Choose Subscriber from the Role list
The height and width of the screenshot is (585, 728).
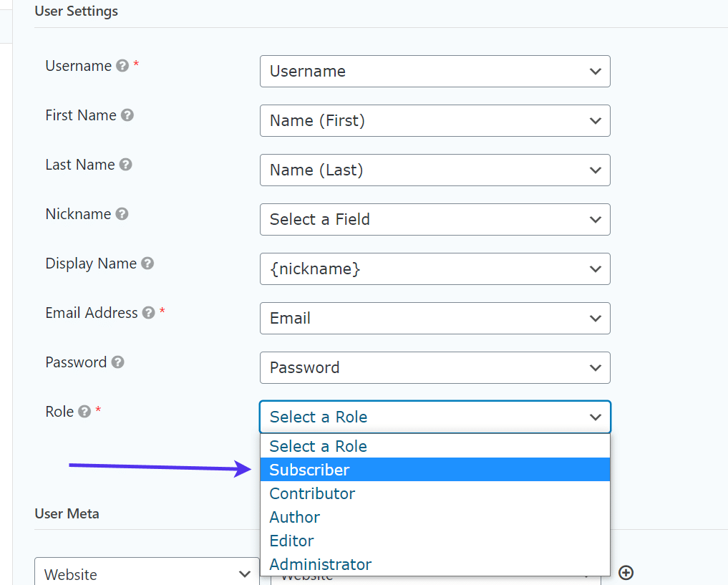435,470
